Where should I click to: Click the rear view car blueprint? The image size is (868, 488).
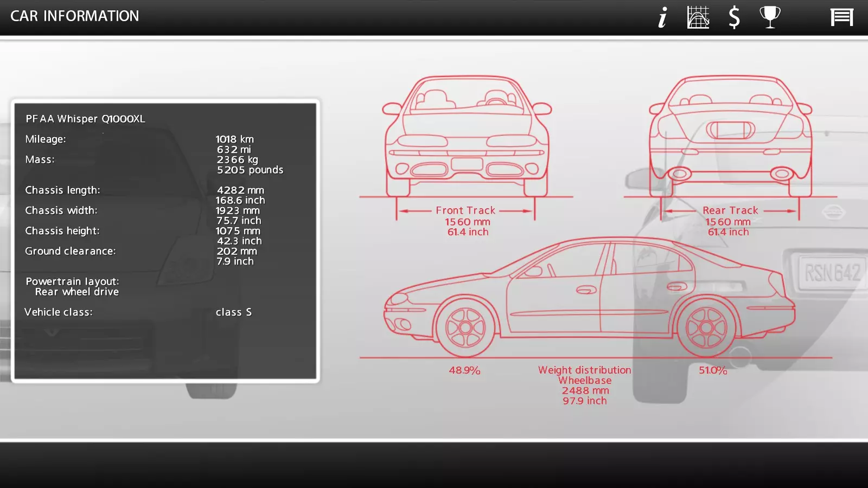[730, 137]
